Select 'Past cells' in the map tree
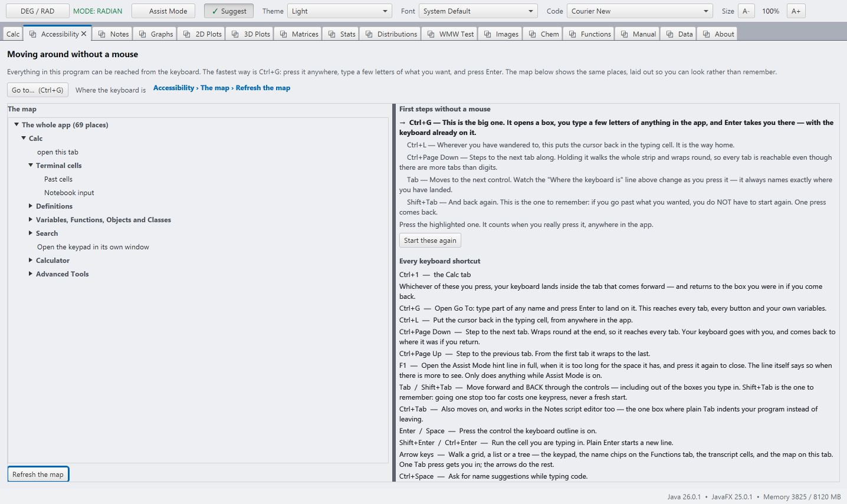The height and width of the screenshot is (504, 847). (x=58, y=179)
